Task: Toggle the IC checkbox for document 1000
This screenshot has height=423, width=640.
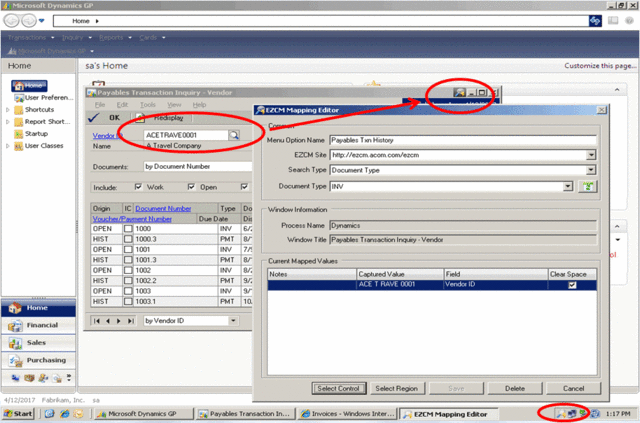Action: [128, 229]
